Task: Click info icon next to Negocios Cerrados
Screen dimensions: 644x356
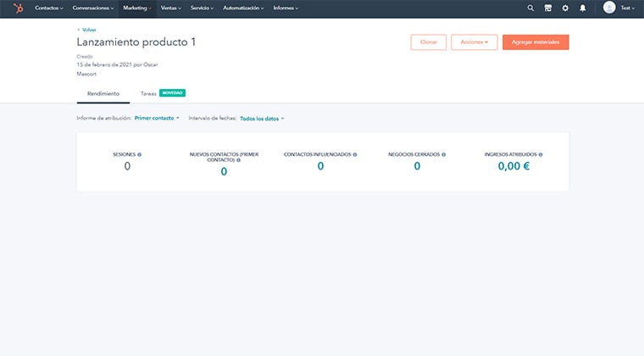Action: click(443, 155)
